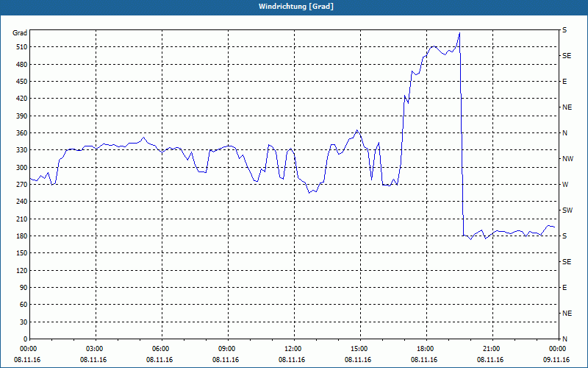
Task: Click the 480 y-axis value
Action: 22,64
